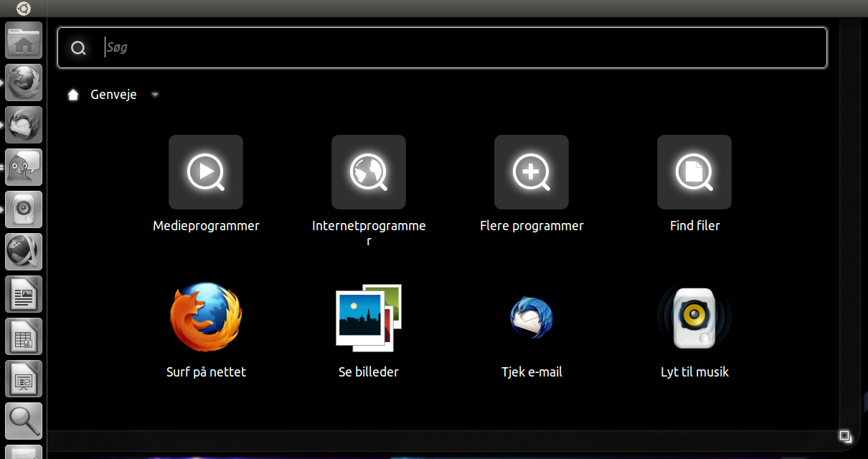Expand the Genveje dropdown arrow
This screenshot has height=459, width=868.
pos(155,95)
